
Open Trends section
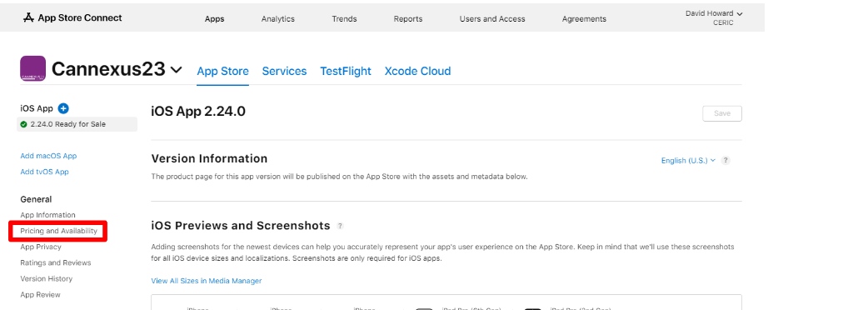[x=344, y=19]
